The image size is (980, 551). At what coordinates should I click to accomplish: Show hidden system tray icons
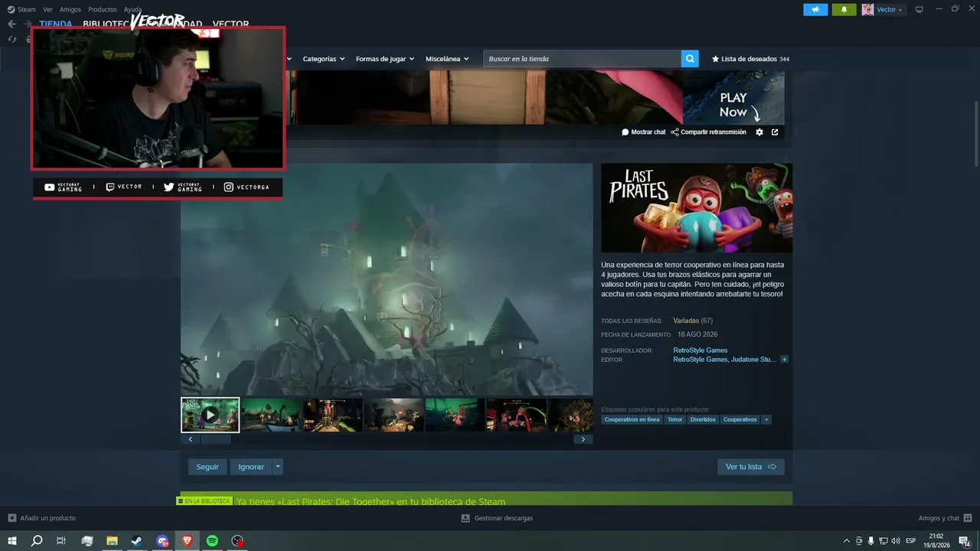[846, 541]
